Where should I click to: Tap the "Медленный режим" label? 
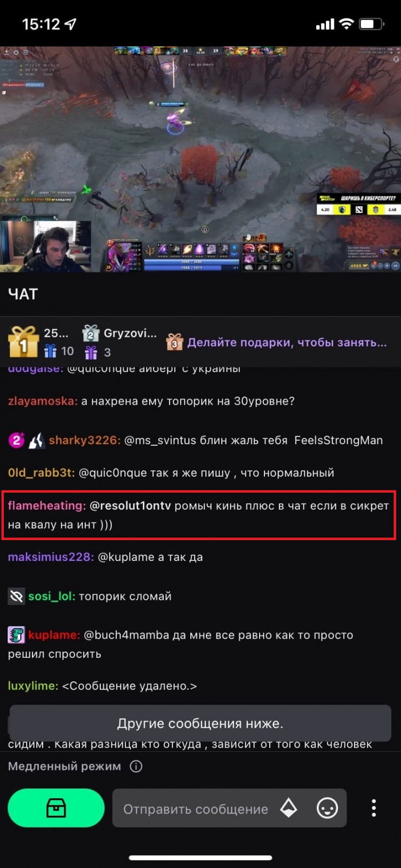click(65, 766)
